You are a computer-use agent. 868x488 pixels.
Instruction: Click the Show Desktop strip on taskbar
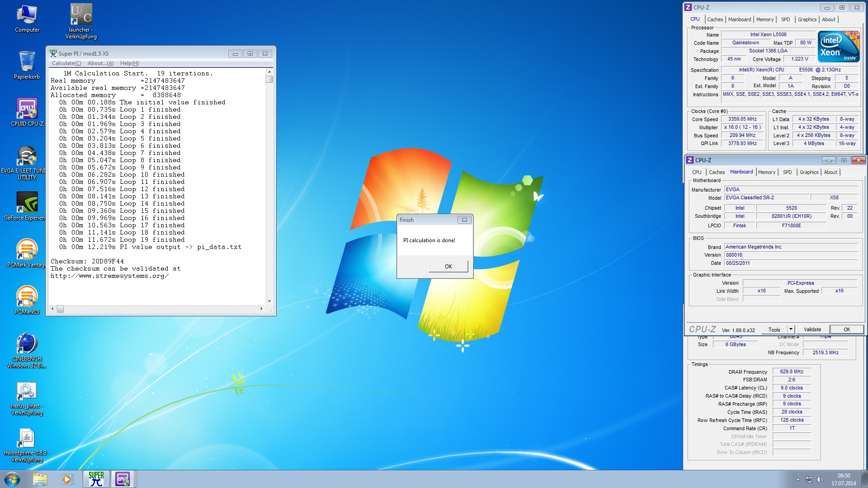(864, 479)
